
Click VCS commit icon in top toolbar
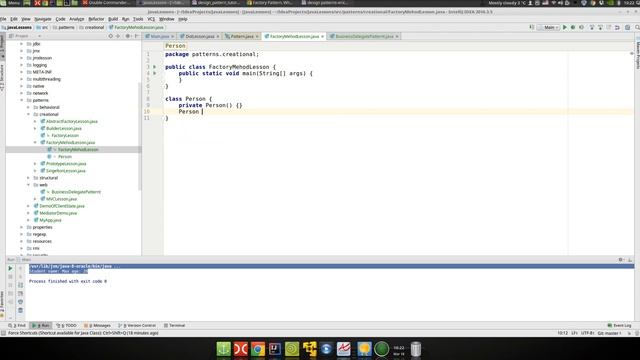[x=600, y=27]
